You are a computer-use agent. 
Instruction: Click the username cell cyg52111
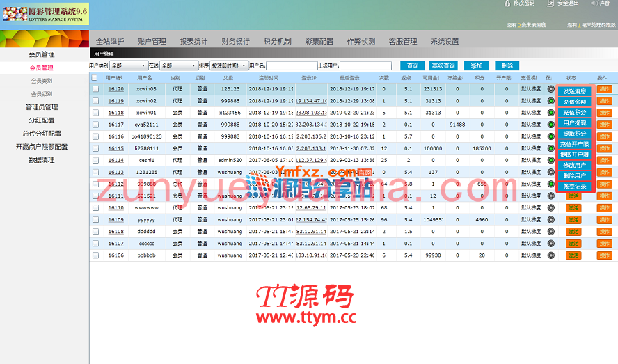tap(146, 125)
